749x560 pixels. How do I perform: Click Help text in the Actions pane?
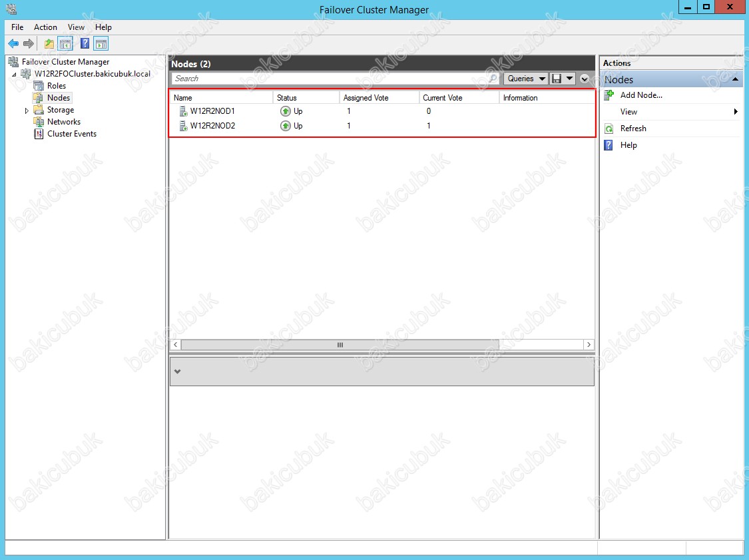tap(628, 145)
